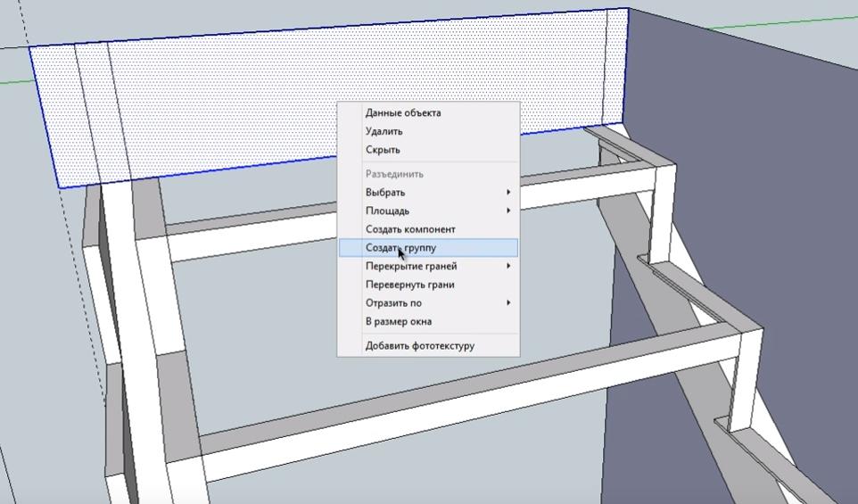Screen dimensions: 858x504
Task: Open 'Данные объекта' from the context menu
Action: coord(402,113)
